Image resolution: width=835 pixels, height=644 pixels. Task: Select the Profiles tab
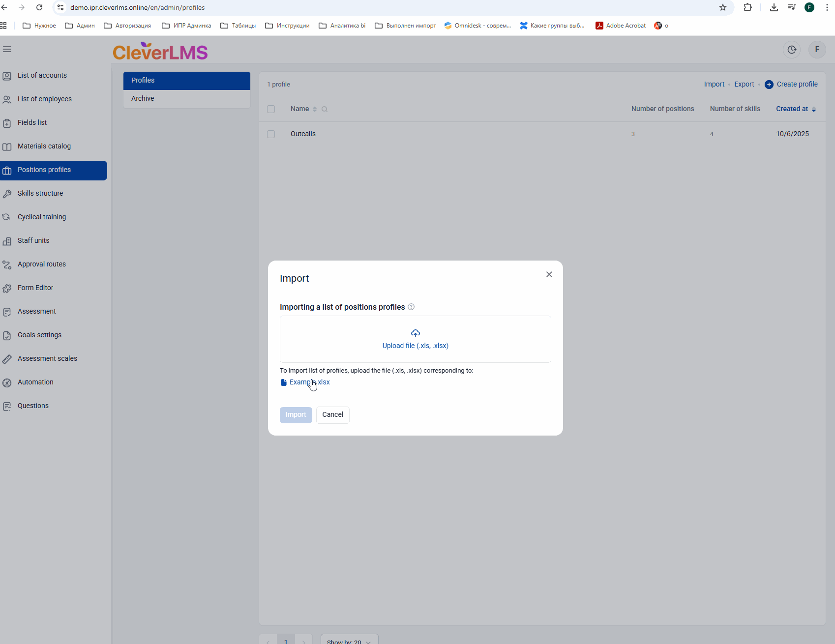[187, 81]
